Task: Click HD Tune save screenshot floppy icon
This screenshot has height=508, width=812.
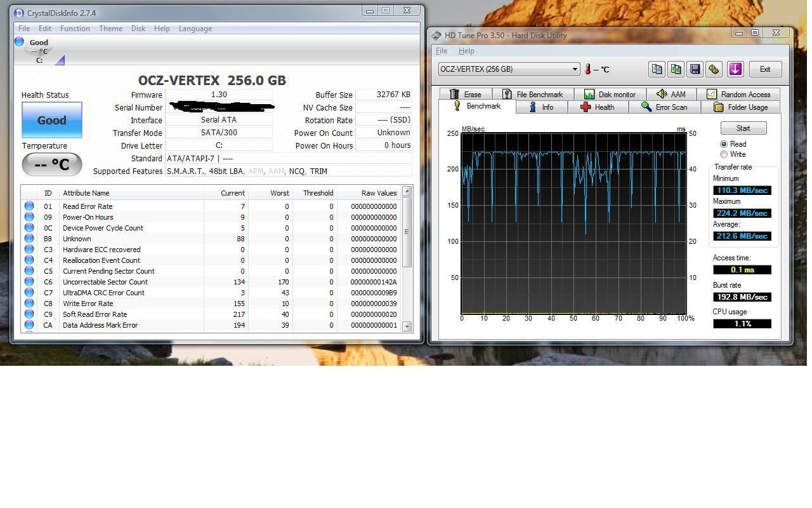Action: pos(695,69)
